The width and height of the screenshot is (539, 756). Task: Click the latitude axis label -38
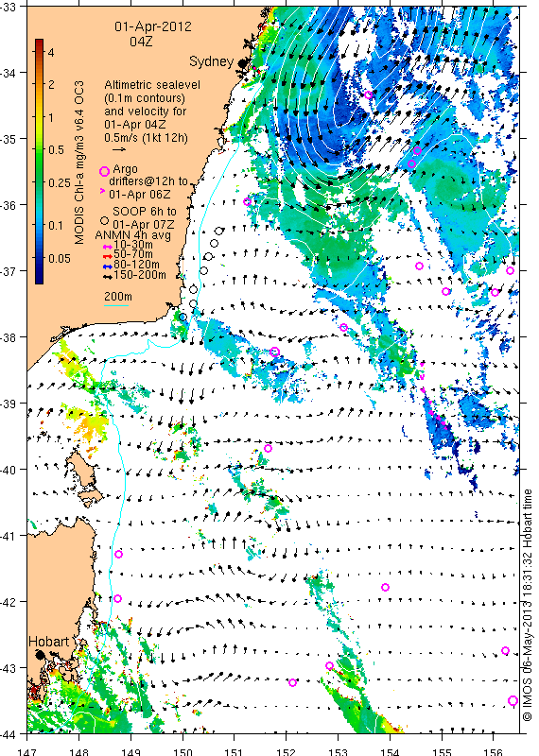(8, 337)
